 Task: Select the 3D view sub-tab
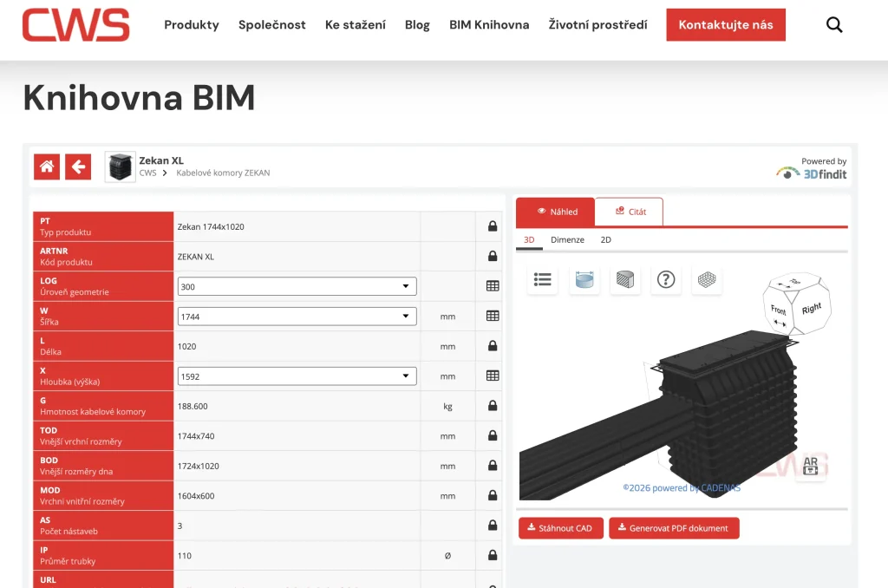click(x=529, y=240)
